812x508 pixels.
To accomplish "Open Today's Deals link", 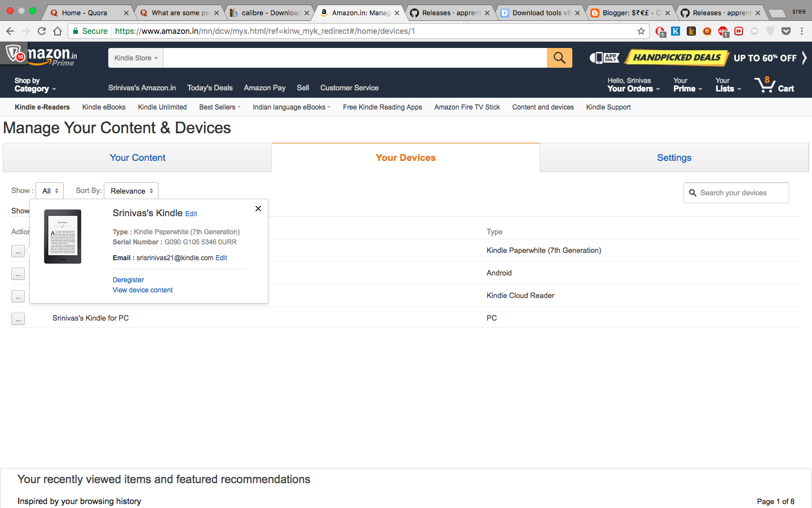I will (210, 88).
